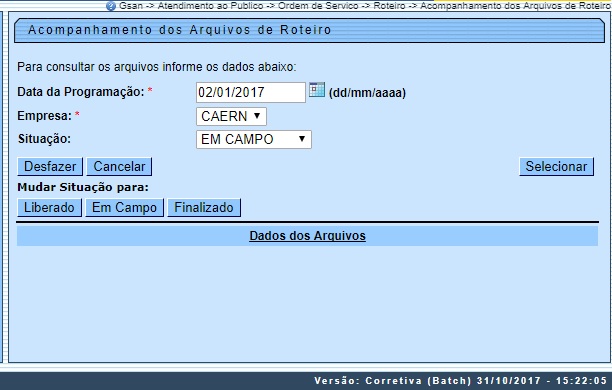Open the Empresa dropdown showing CAERN

click(231, 116)
